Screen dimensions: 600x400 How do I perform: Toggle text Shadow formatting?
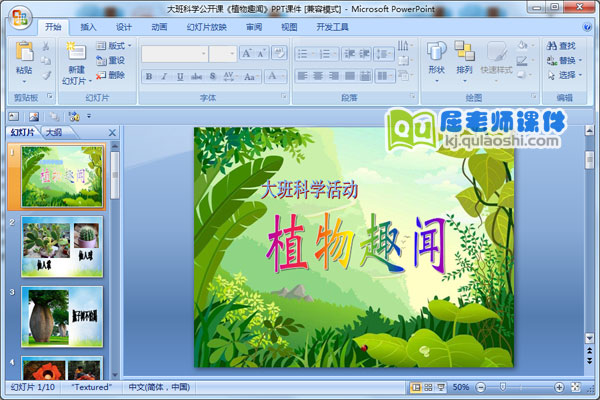click(x=213, y=77)
